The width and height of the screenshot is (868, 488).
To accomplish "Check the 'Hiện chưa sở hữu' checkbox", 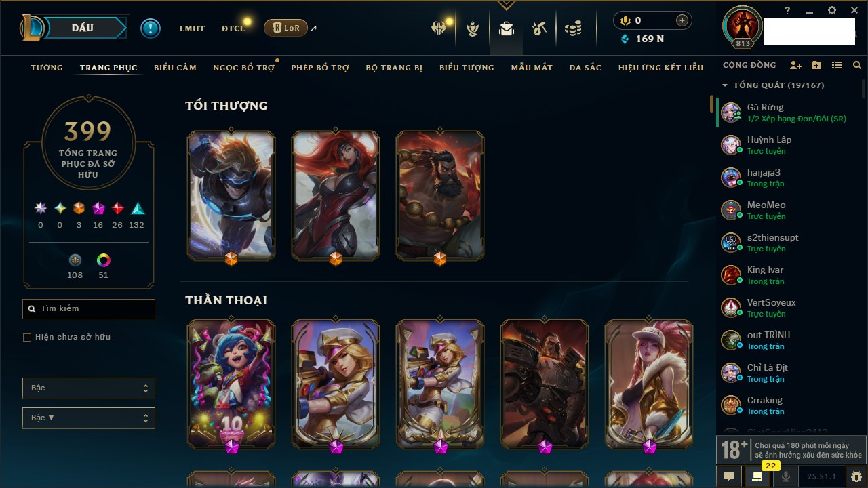I will point(27,338).
